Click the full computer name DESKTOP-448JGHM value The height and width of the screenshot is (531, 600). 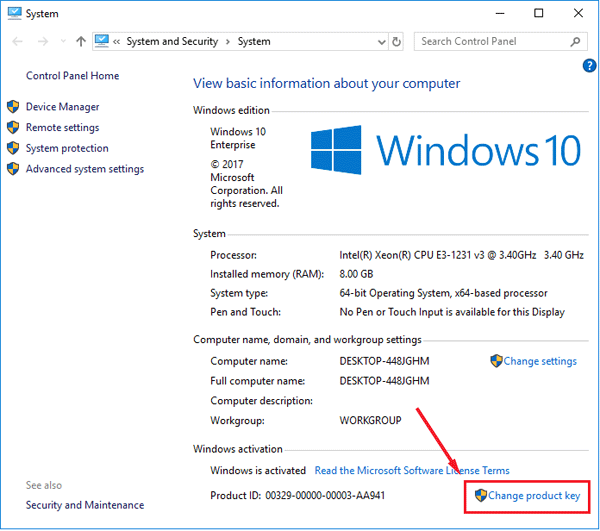point(384,381)
